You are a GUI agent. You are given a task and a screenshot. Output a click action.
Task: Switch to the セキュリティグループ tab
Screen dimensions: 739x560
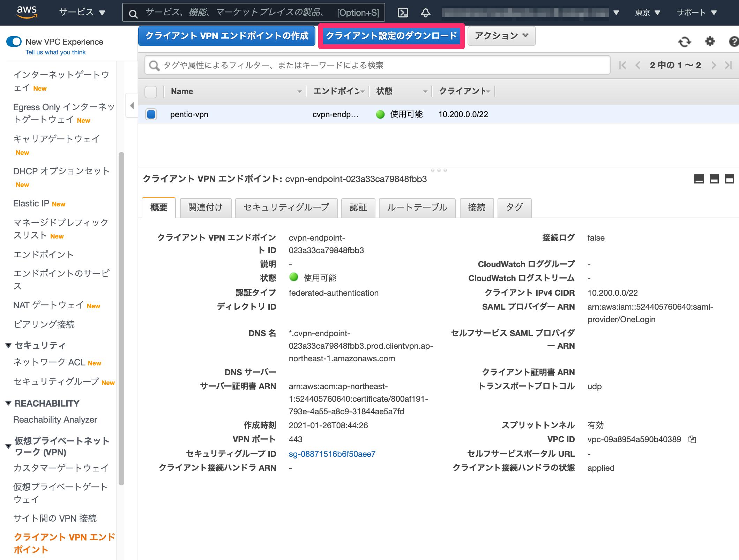(x=286, y=208)
